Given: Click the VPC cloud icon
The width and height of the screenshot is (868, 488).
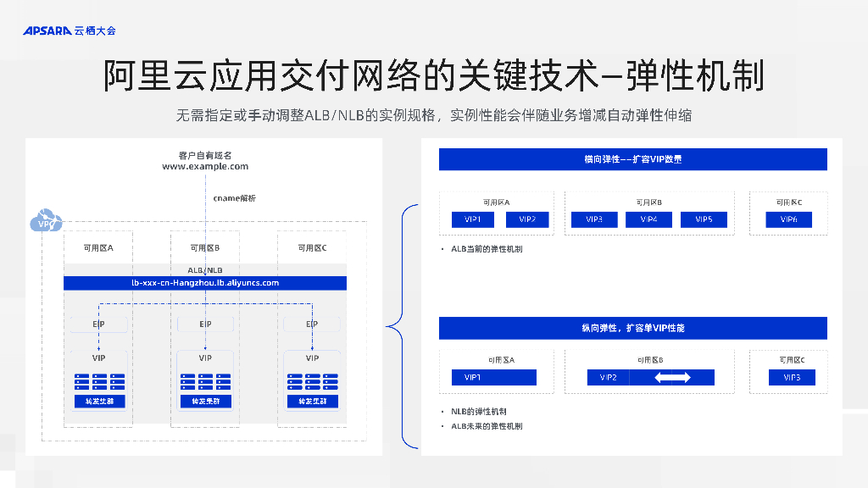Looking at the screenshot, I should coord(46,220).
